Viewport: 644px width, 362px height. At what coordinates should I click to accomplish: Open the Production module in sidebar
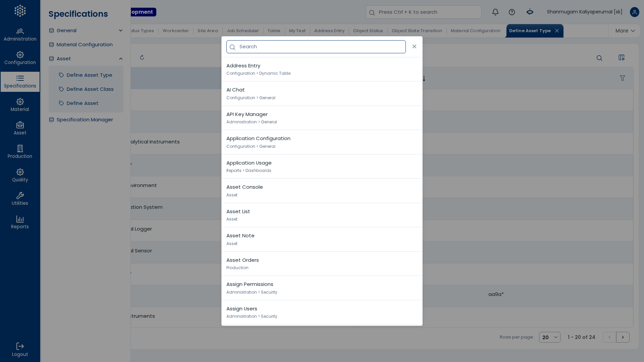pyautogui.click(x=20, y=152)
